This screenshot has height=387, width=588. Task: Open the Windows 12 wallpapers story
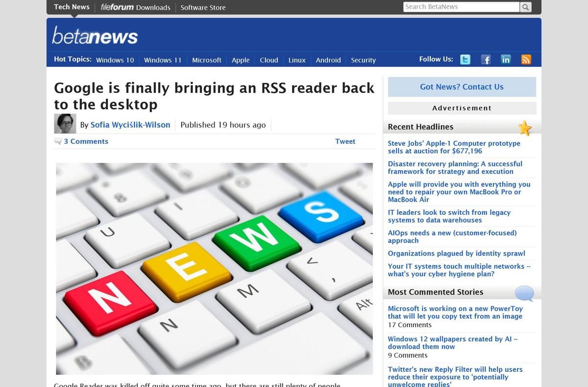click(x=453, y=343)
